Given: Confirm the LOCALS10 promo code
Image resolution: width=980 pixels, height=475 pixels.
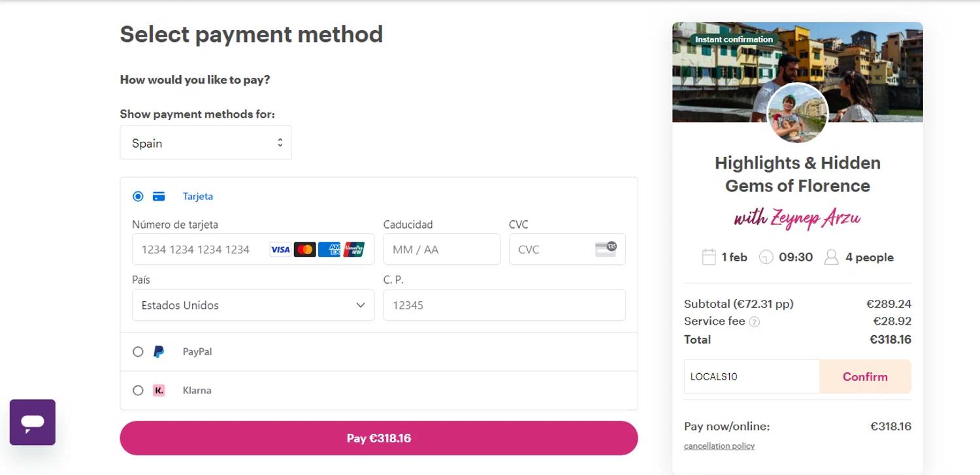Looking at the screenshot, I should (864, 376).
